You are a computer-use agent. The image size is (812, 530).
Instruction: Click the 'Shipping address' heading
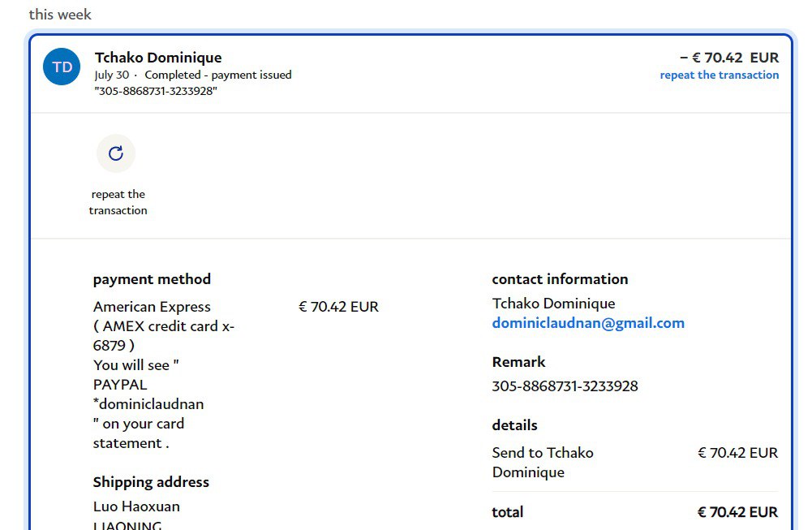[x=151, y=482]
